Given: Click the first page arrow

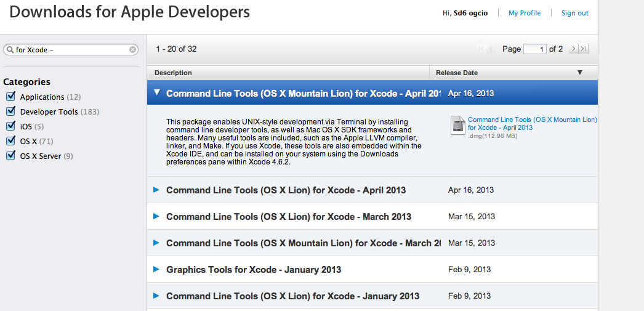Looking at the screenshot, I should 481,49.
